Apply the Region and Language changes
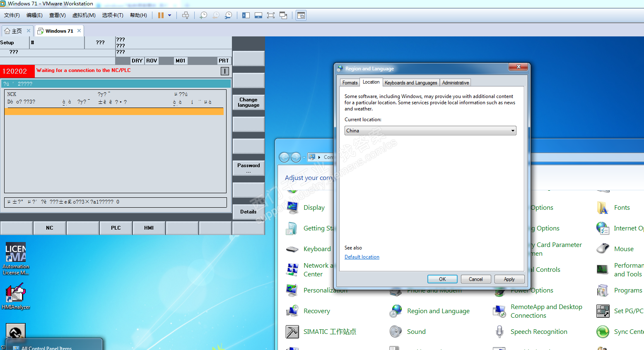Screen dimensions: 644x350 pos(509,279)
